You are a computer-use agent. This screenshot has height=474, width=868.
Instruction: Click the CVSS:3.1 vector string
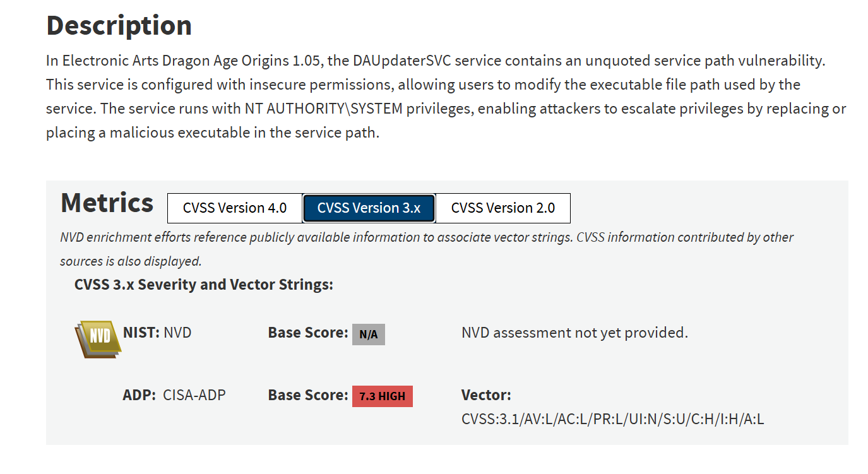tap(612, 419)
